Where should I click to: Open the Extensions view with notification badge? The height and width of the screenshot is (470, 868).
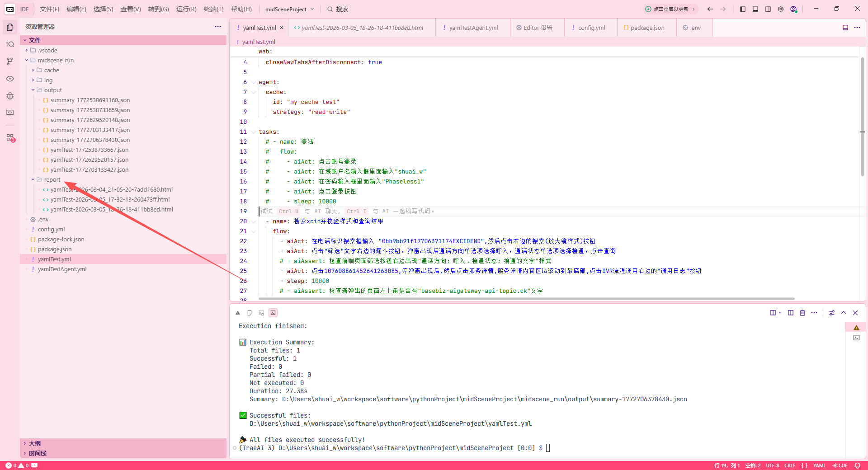10,138
